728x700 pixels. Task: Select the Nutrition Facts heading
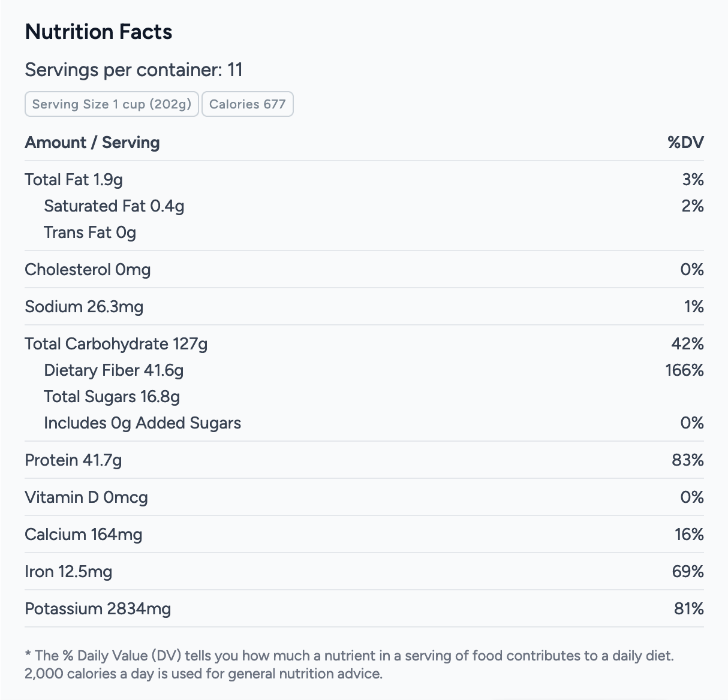(98, 32)
